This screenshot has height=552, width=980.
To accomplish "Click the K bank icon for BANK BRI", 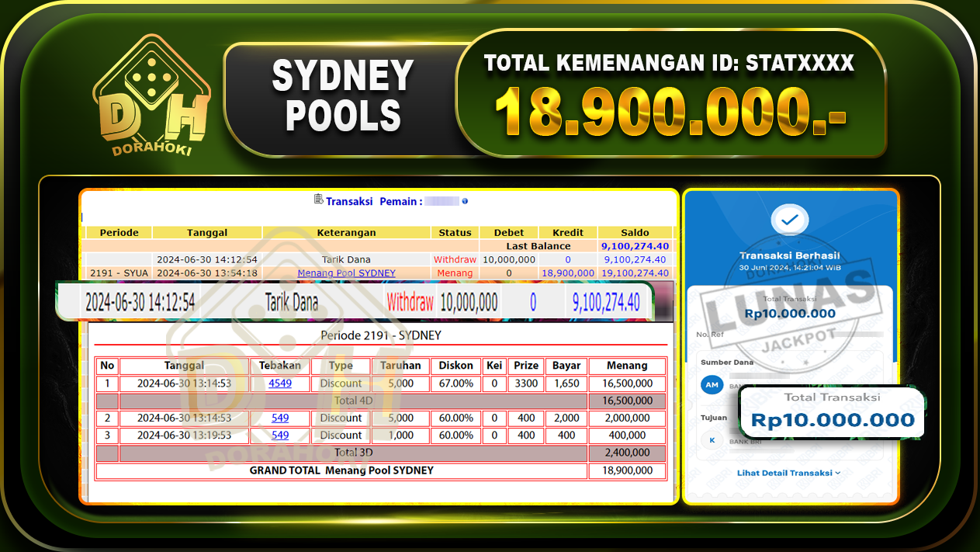I will click(x=712, y=440).
